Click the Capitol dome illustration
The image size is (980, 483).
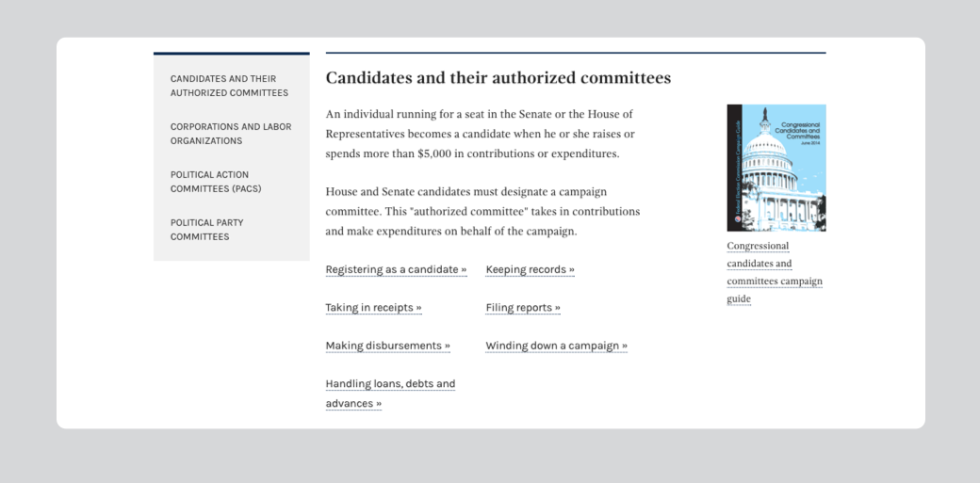(x=766, y=145)
